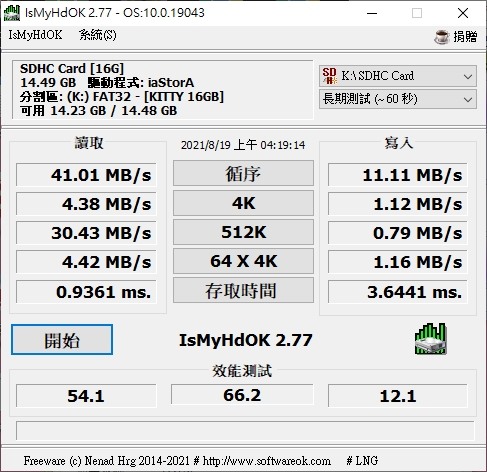Expand the K:\ SDHC Card drive dropdown
This screenshot has height=472, width=487.
(x=398, y=76)
